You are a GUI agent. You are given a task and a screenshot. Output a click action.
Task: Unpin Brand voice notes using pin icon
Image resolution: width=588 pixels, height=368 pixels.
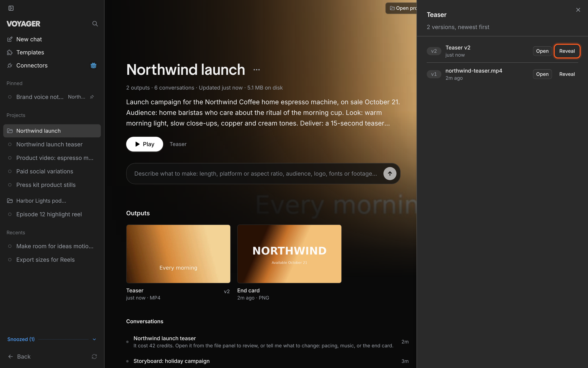point(92,97)
